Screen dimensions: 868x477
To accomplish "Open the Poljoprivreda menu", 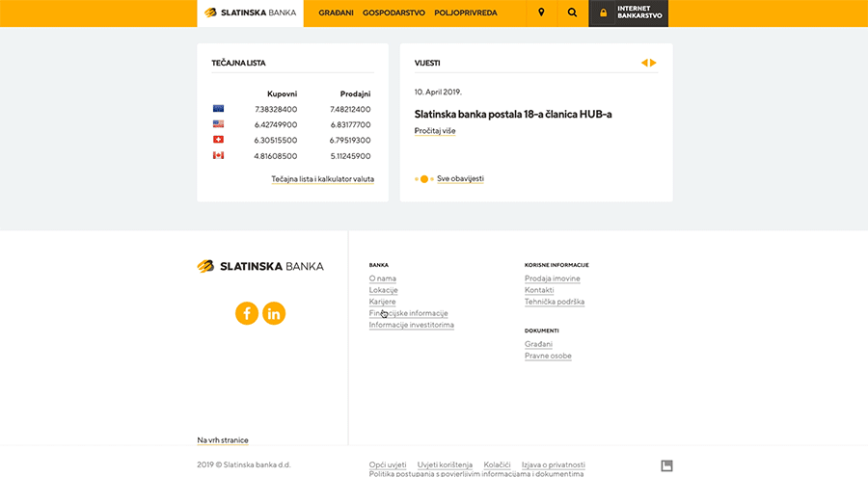I will tap(466, 13).
